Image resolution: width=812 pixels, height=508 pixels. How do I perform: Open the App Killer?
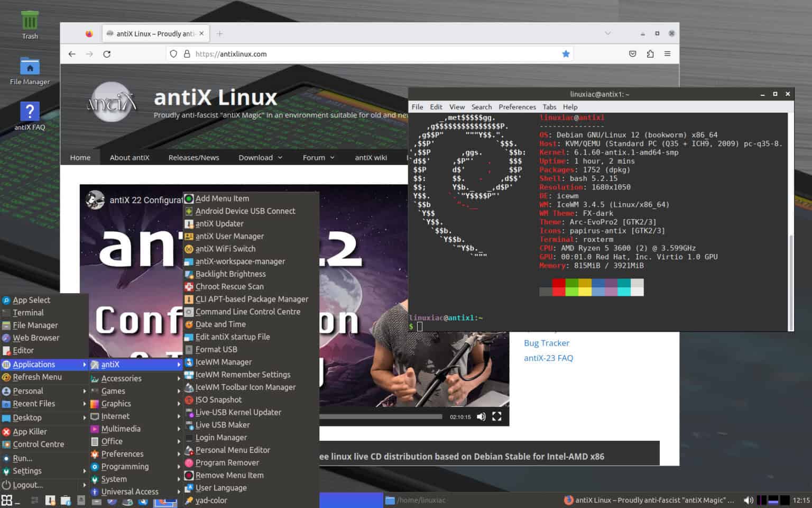(29, 431)
